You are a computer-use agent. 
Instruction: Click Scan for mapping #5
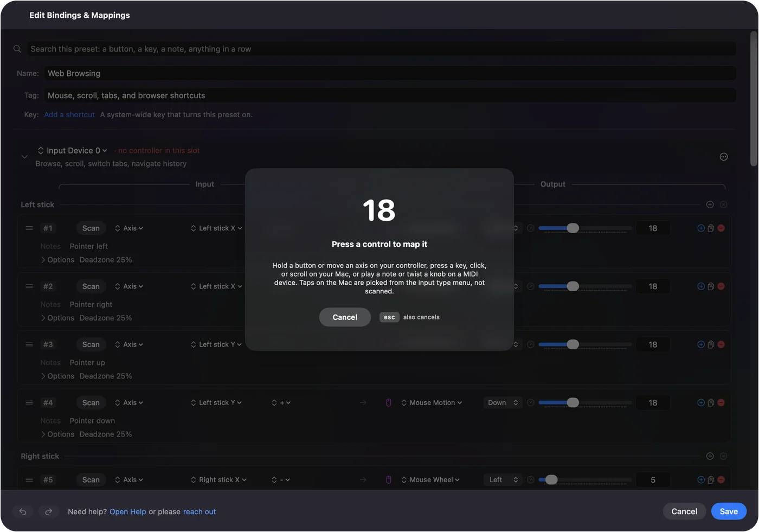(x=91, y=480)
